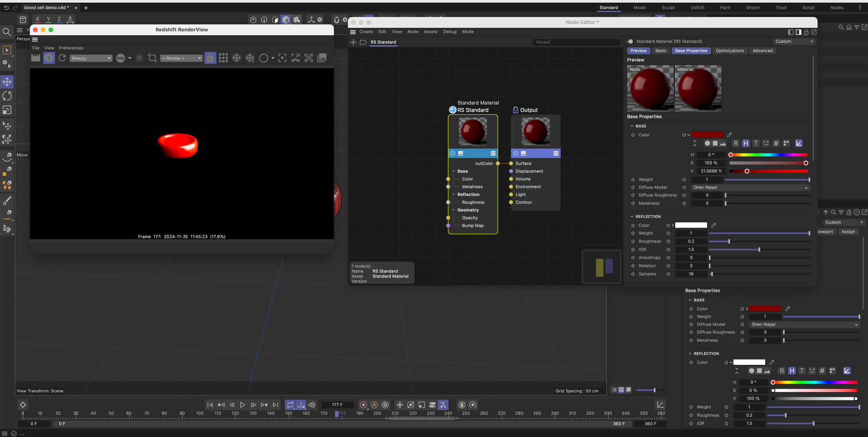
Task: Open Preferences menu in RenderView
Action: 71,48
